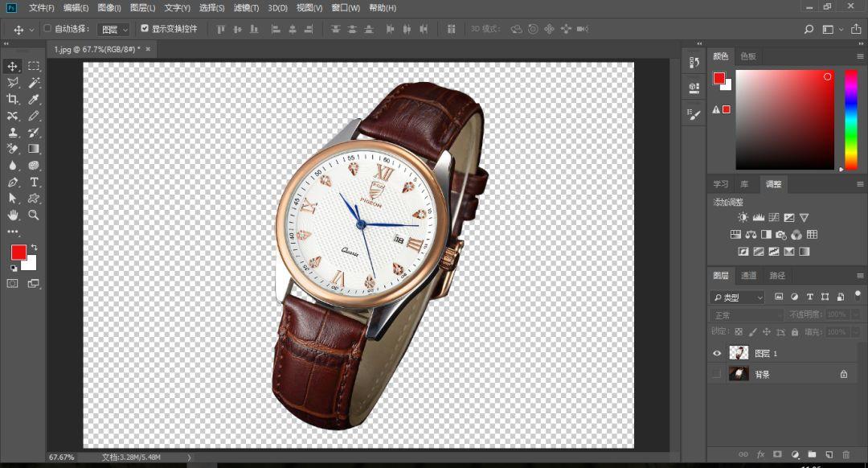Open the 图层 auto-select dropdown
The height and width of the screenshot is (468, 868).
[113, 30]
